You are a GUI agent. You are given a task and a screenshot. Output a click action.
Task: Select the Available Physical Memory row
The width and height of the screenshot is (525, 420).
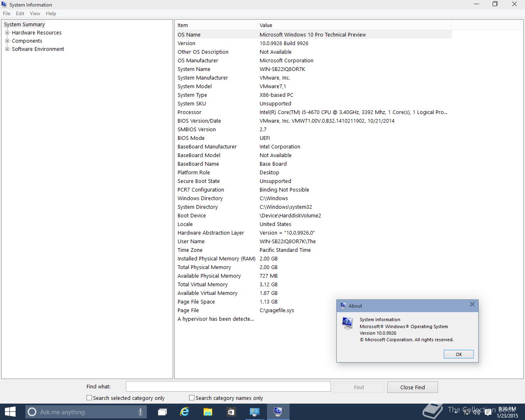point(314,276)
